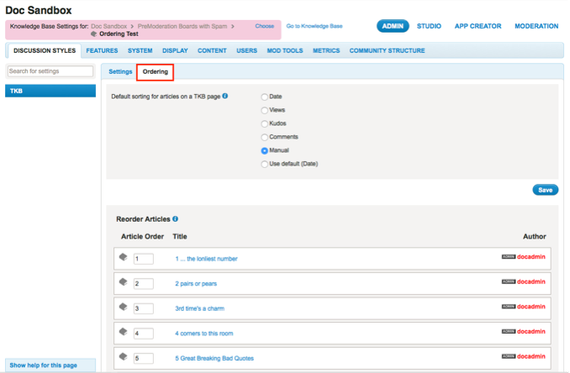Click the order number field showing 3
The width and height of the screenshot is (570, 373).
pos(143,309)
